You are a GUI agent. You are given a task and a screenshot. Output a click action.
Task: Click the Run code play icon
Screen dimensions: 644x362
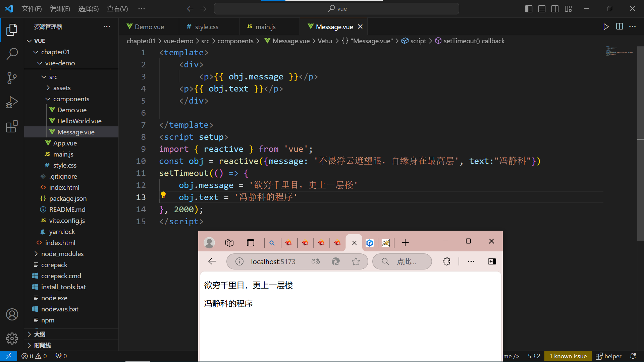tap(606, 27)
